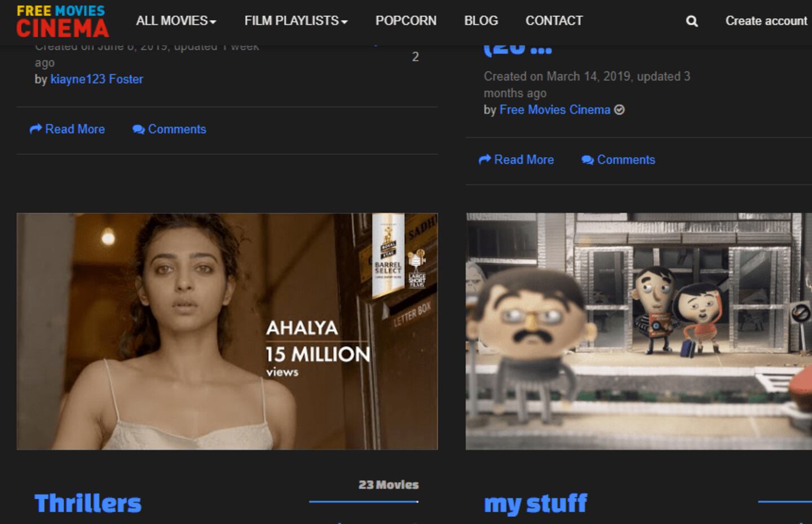This screenshot has height=524, width=812.
Task: Expand the ALL MOVIES dropdown menu
Action: click(176, 21)
